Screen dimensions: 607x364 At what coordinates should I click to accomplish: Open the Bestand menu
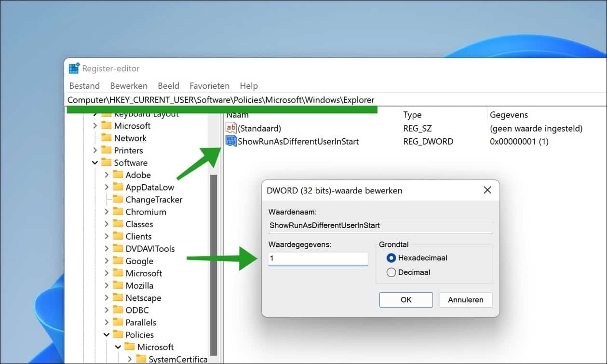click(x=84, y=86)
